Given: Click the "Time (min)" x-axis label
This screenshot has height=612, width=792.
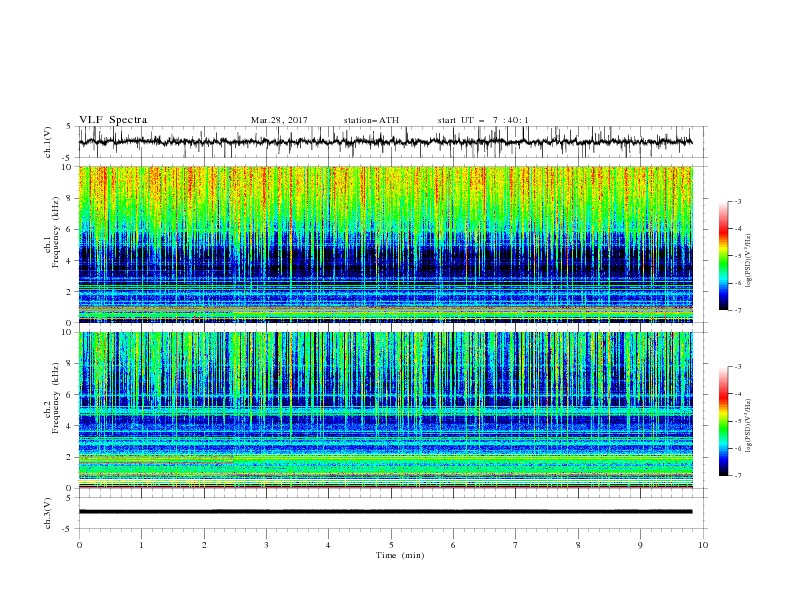Looking at the screenshot, I should pyautogui.click(x=400, y=555).
